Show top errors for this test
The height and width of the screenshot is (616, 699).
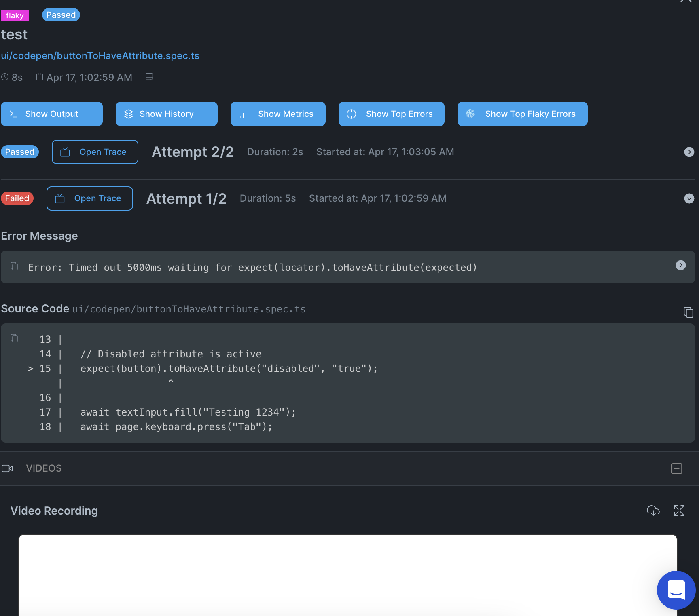391,114
